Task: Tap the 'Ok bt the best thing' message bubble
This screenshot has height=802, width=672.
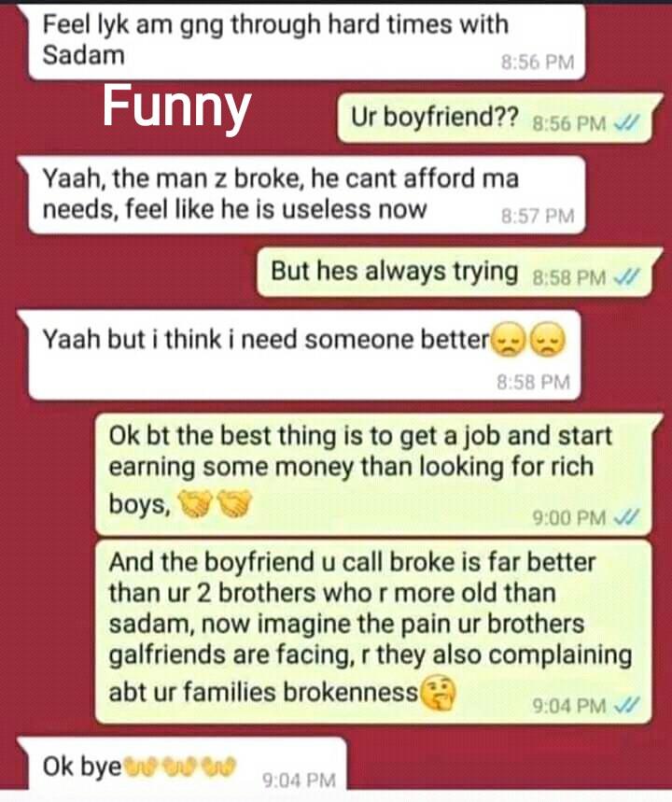Action: point(374,475)
